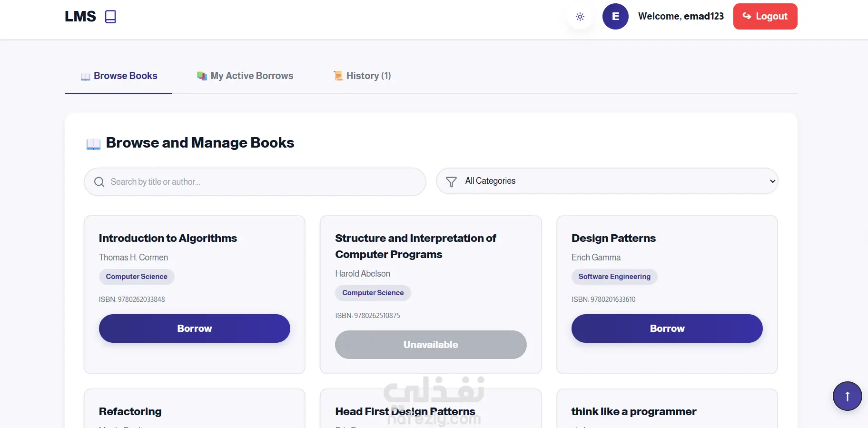Click the search magnifier icon
Viewport: 868px width, 428px height.
tap(99, 182)
